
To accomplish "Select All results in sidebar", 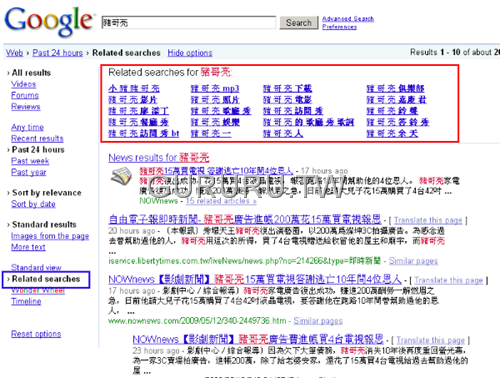I will [31, 73].
